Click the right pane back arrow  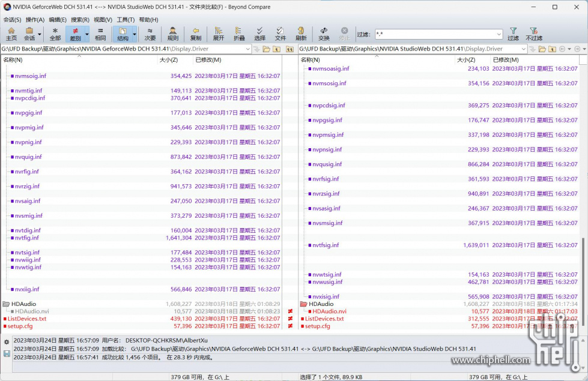562,49
